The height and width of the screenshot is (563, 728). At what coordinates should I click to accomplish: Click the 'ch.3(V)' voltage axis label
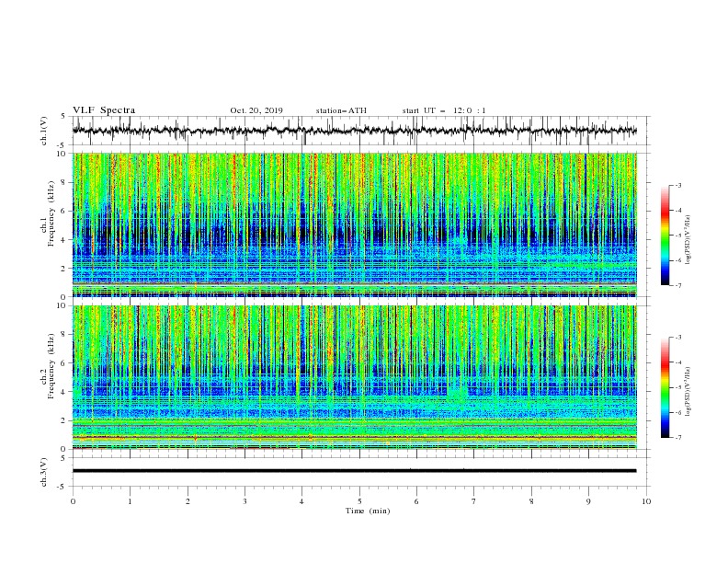(44, 473)
